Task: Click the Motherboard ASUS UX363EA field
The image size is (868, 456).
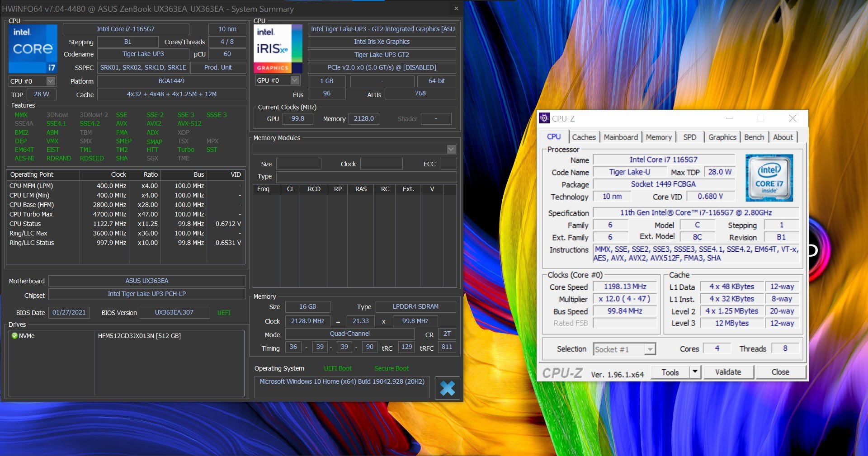Action: click(147, 281)
